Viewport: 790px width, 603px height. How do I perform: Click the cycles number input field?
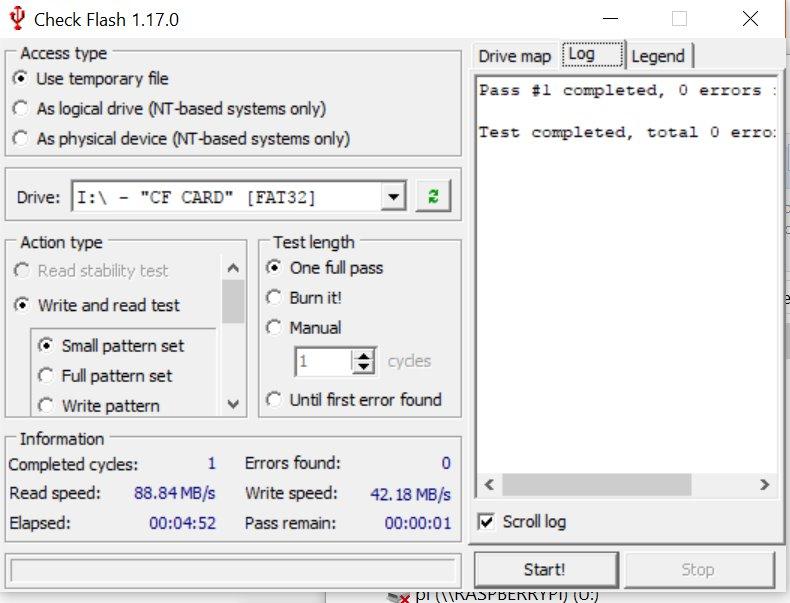point(323,361)
